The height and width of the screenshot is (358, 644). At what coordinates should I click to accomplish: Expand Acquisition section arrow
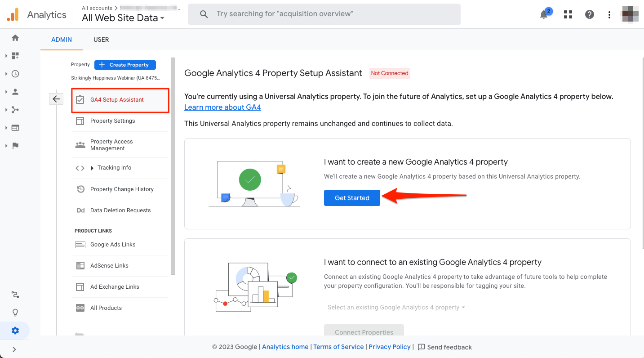6,110
